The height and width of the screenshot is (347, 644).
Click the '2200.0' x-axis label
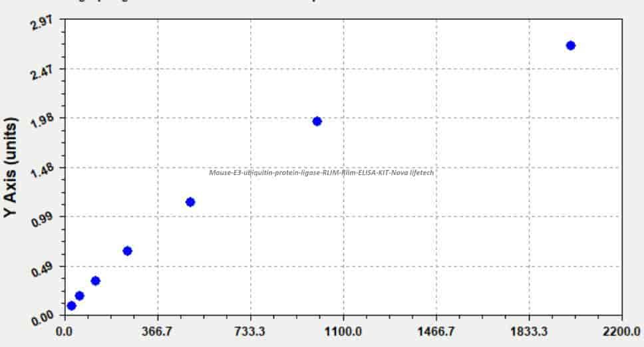[x=621, y=332]
